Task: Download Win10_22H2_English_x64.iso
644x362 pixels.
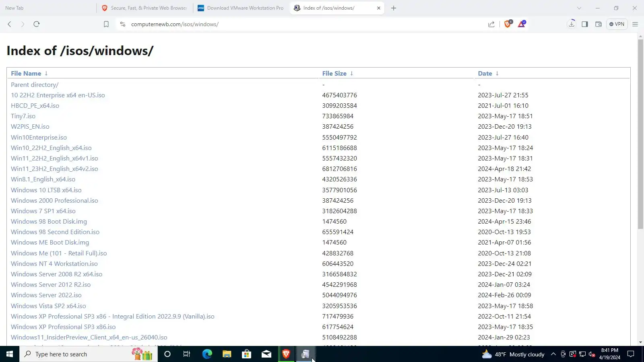Action: click(51, 148)
